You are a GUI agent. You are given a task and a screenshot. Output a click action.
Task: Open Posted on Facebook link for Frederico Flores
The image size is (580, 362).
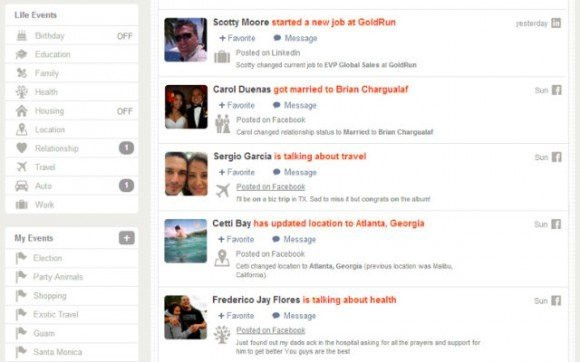click(x=271, y=330)
